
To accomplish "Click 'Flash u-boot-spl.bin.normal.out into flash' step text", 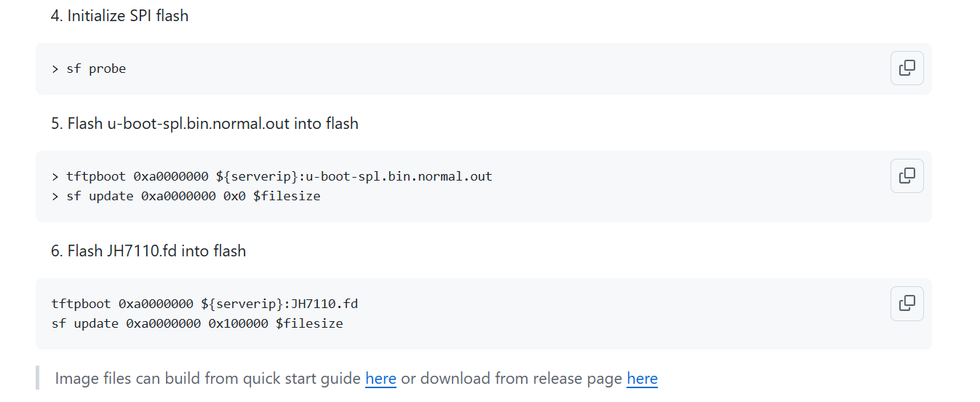I will pyautogui.click(x=204, y=124).
